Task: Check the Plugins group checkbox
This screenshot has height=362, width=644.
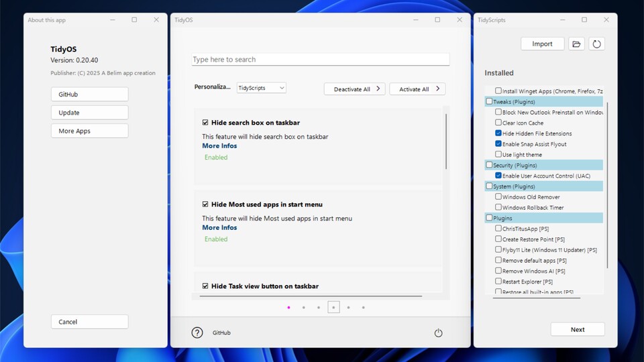Action: tap(489, 217)
